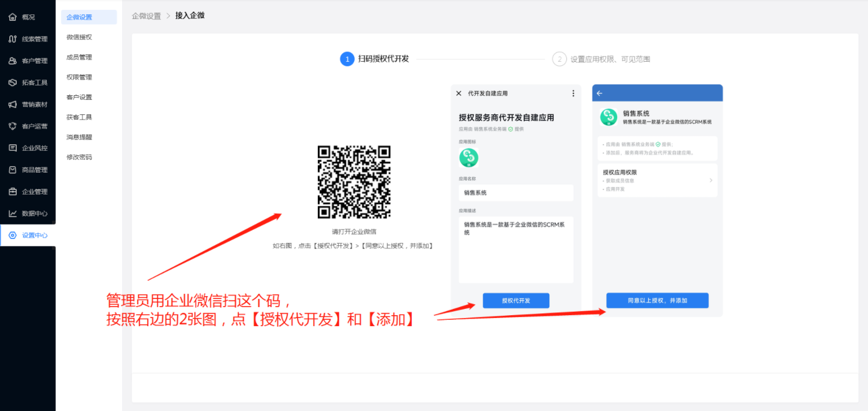Screen dimensions: 868x411
Task: Click the 销售系统是一款基于企业微信的SCRM系统 subtitle under blue header
Action: pyautogui.click(x=667, y=122)
